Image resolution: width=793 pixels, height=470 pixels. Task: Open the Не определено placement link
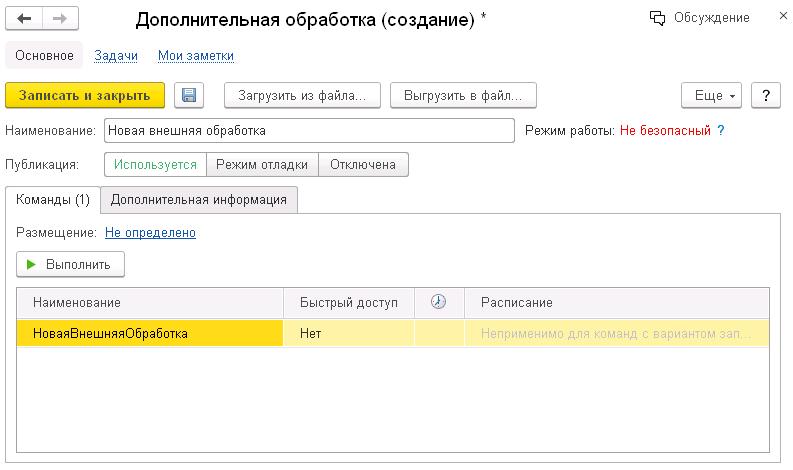pos(150,233)
